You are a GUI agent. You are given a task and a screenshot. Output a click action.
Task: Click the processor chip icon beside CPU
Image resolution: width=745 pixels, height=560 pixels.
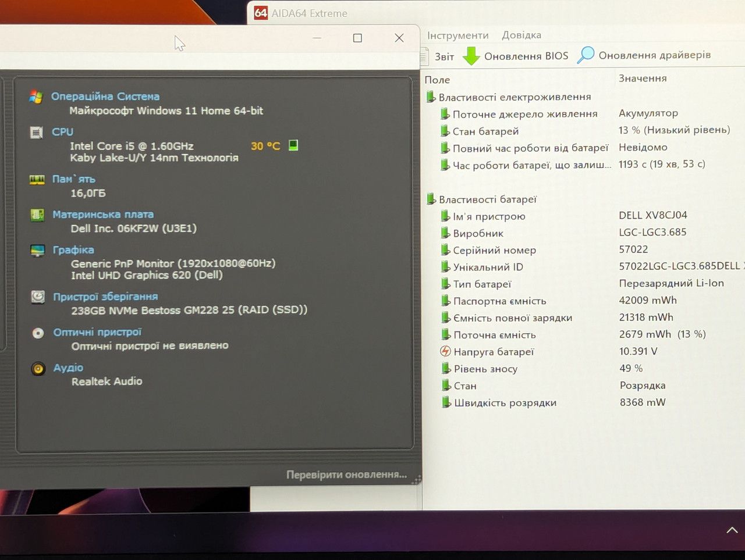(x=36, y=133)
